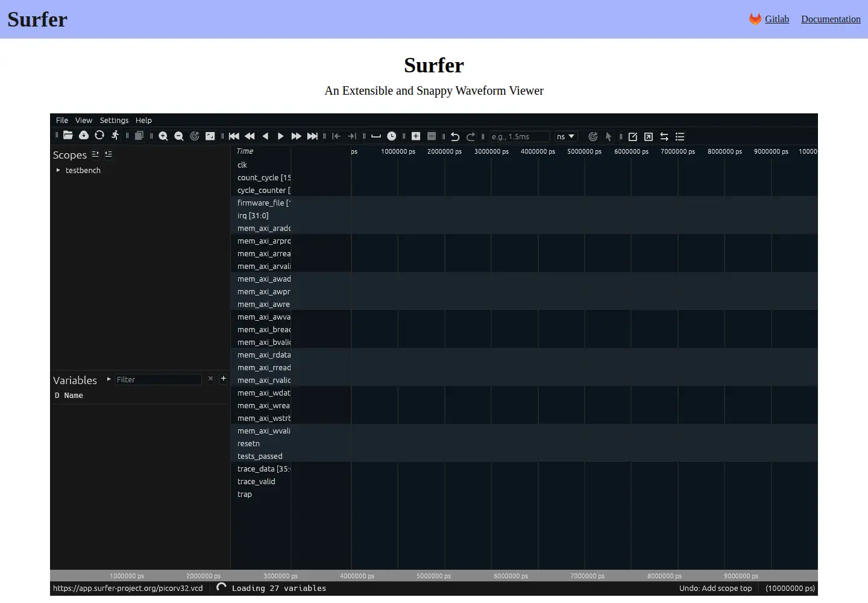Screen dimensions: 868x603
Task: Click the single left arrow
Action: coord(265,137)
